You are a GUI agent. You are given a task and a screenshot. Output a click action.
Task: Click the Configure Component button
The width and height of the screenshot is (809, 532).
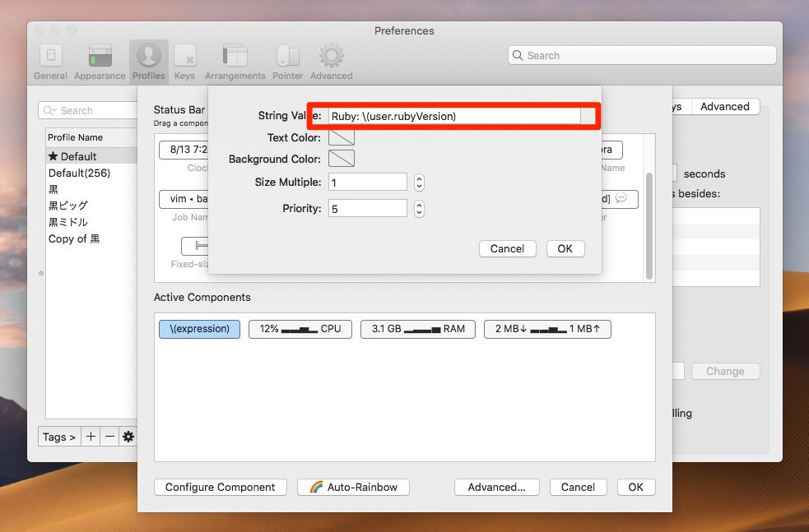coord(221,487)
